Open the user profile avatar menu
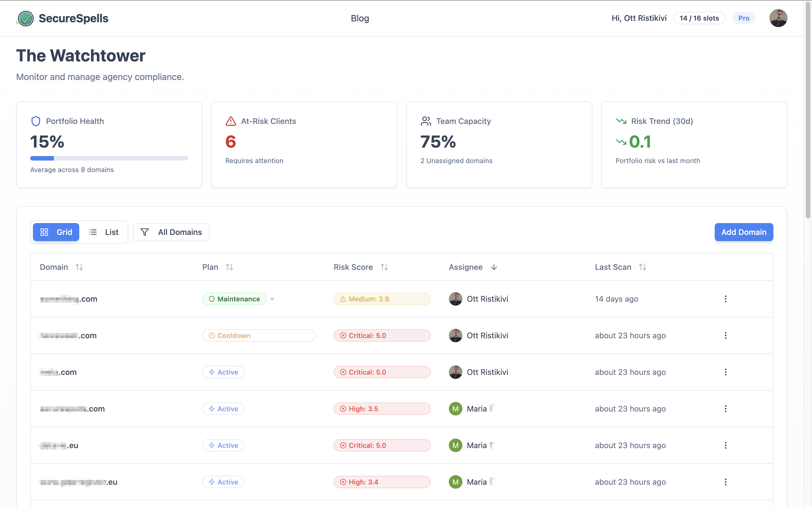The width and height of the screenshot is (812, 507). click(778, 18)
